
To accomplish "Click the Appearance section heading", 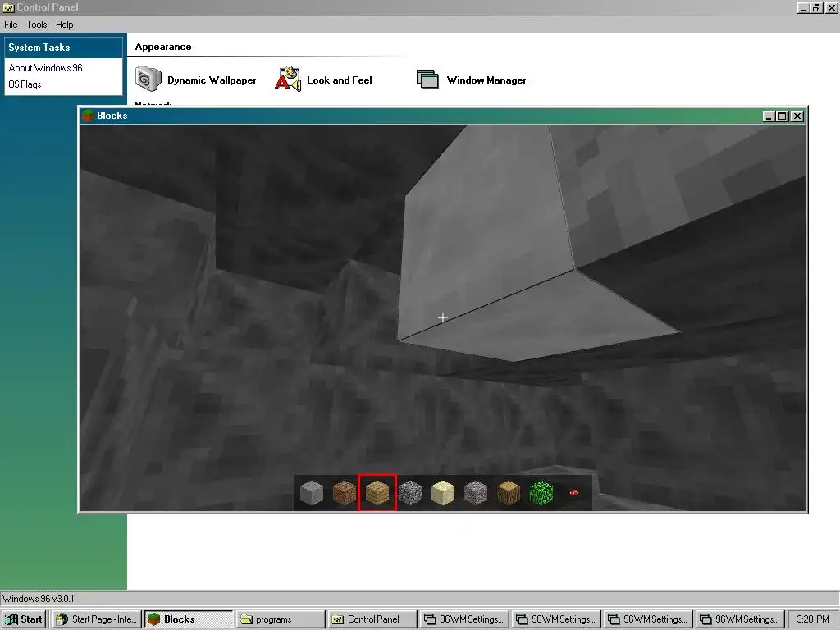I will (x=163, y=47).
